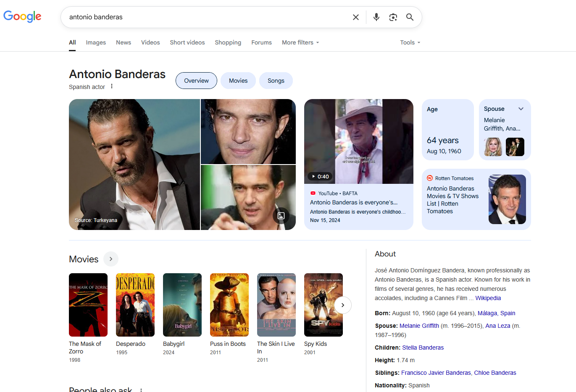Open the top-right close-up face photo
The height and width of the screenshot is (392, 576).
(x=248, y=131)
